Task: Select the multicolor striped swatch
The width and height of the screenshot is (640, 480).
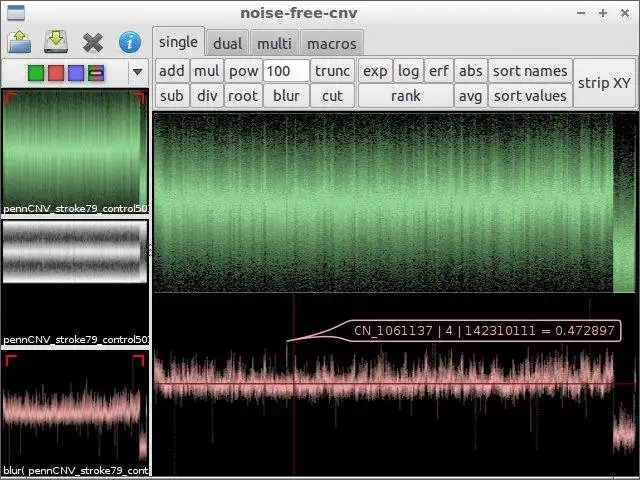Action: (96, 73)
